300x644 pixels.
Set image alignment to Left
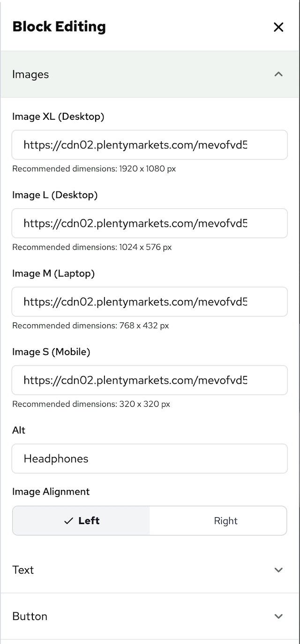[82, 521]
